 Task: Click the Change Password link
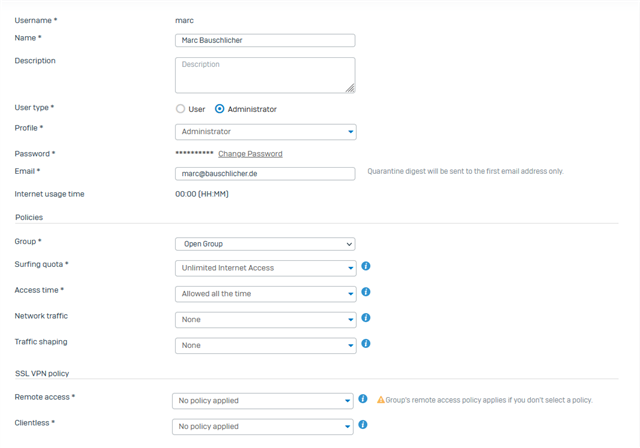[250, 154]
